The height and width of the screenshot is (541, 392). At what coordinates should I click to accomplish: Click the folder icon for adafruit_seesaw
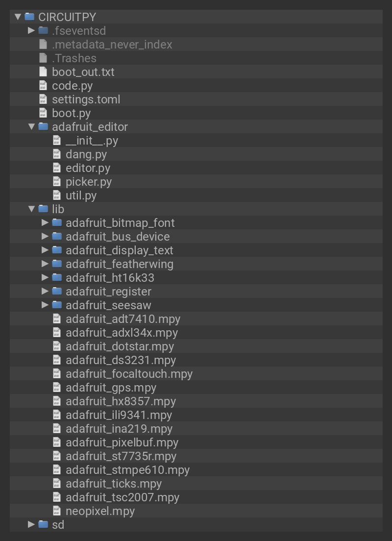click(57, 305)
